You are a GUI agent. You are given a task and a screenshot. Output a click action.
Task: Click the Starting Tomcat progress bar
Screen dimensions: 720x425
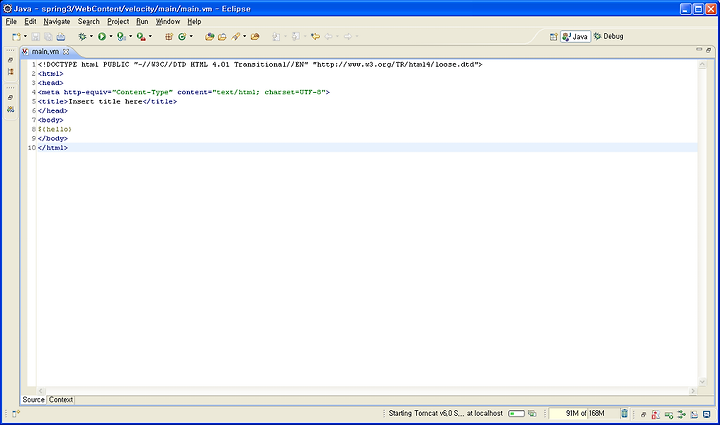tap(516, 414)
